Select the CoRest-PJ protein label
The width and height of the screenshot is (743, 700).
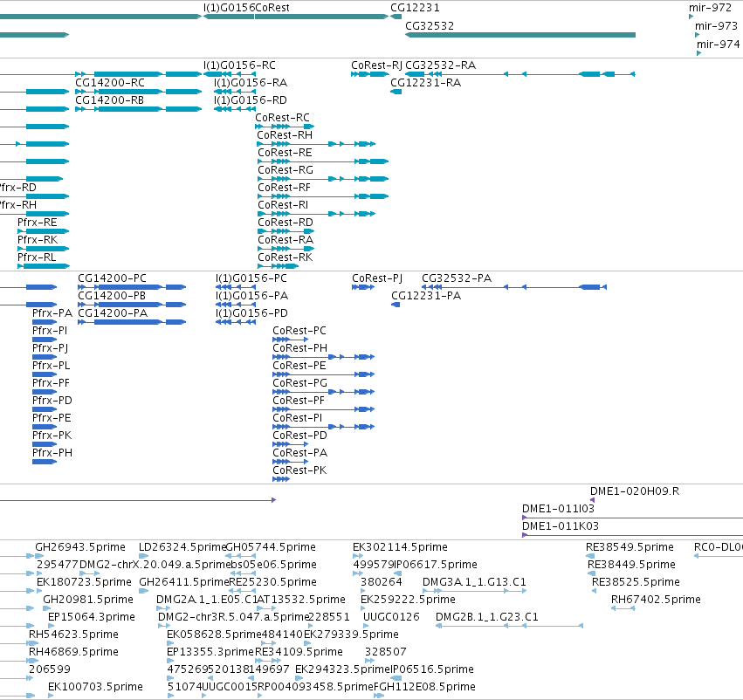click(377, 278)
